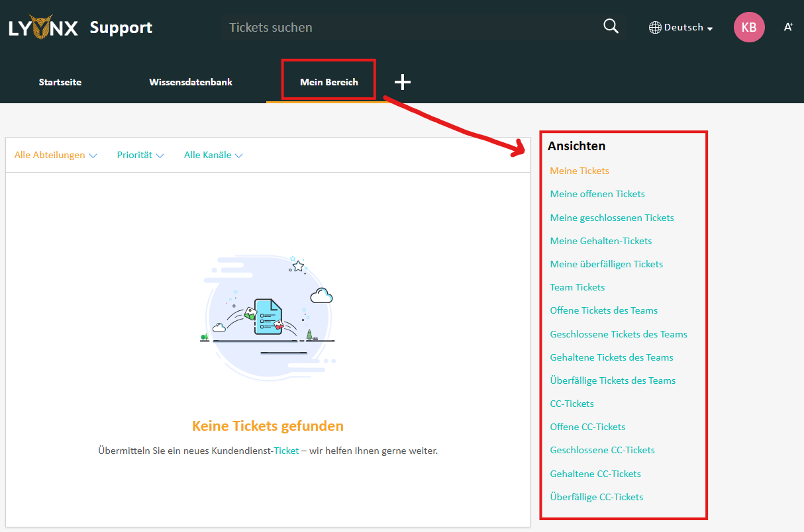Click the Tickets suchen search field

pos(411,27)
